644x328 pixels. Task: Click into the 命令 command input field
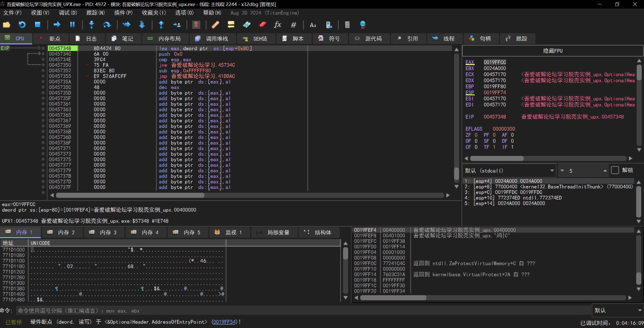click(303, 311)
